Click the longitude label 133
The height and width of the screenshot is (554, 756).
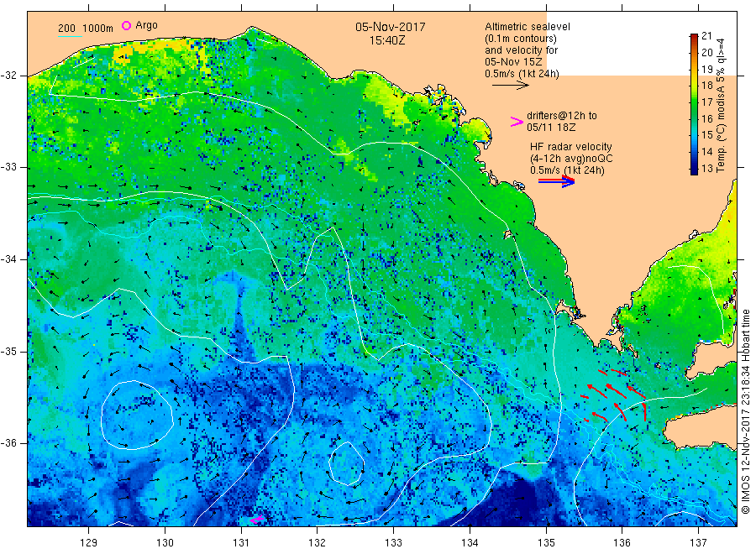tap(393, 542)
